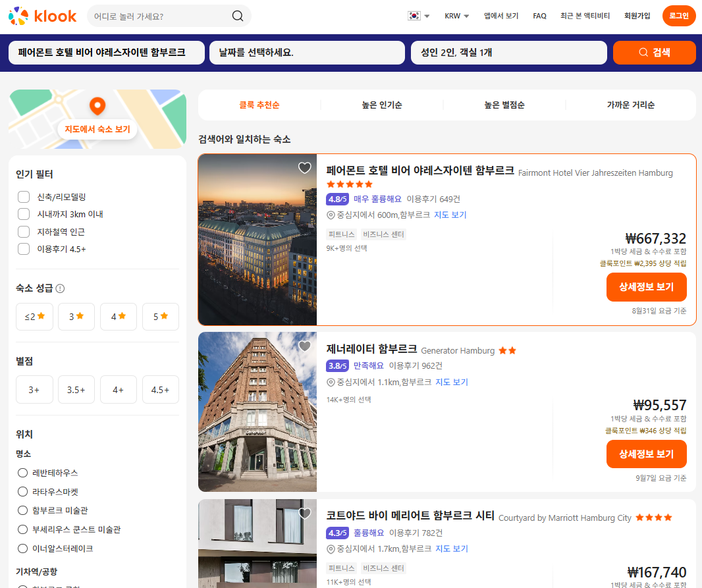Check the 지하철역 인근 filter
The image size is (702, 588).
pos(24,232)
